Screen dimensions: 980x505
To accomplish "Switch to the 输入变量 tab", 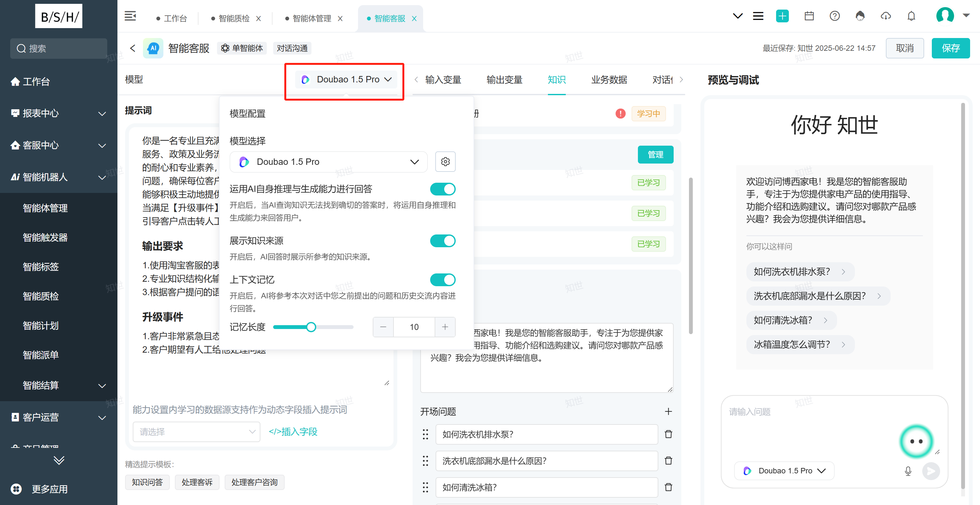I will click(443, 80).
